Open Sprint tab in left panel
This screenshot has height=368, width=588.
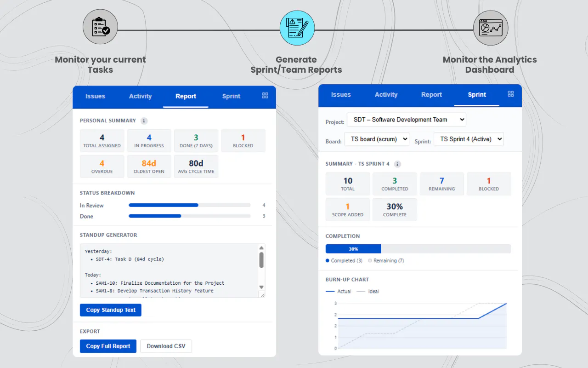pos(231,96)
